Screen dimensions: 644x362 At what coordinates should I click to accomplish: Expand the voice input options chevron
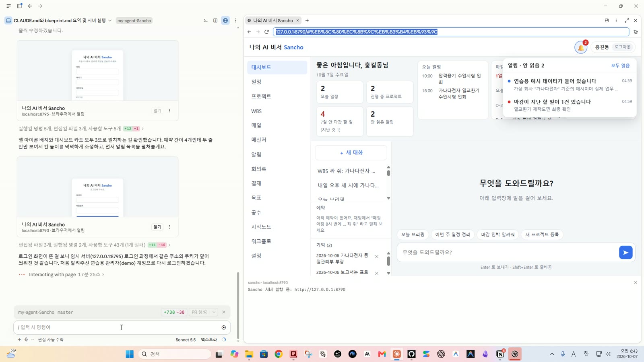click(x=33, y=339)
